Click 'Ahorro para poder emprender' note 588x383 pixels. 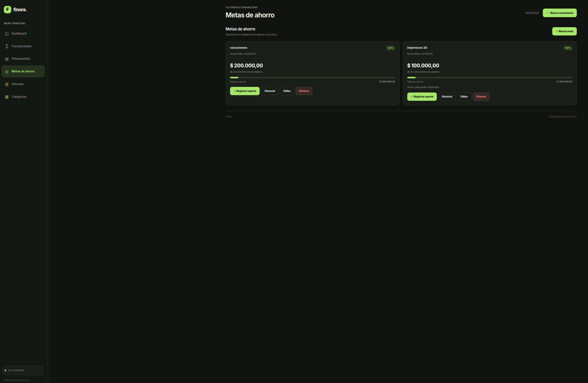[x=423, y=87]
